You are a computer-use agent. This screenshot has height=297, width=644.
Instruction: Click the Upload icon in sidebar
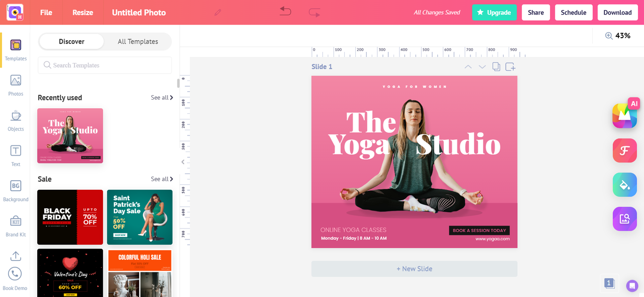16,256
